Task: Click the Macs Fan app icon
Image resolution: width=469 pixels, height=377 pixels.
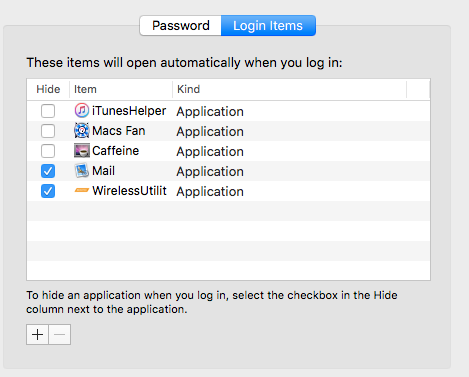Action: pos(82,131)
